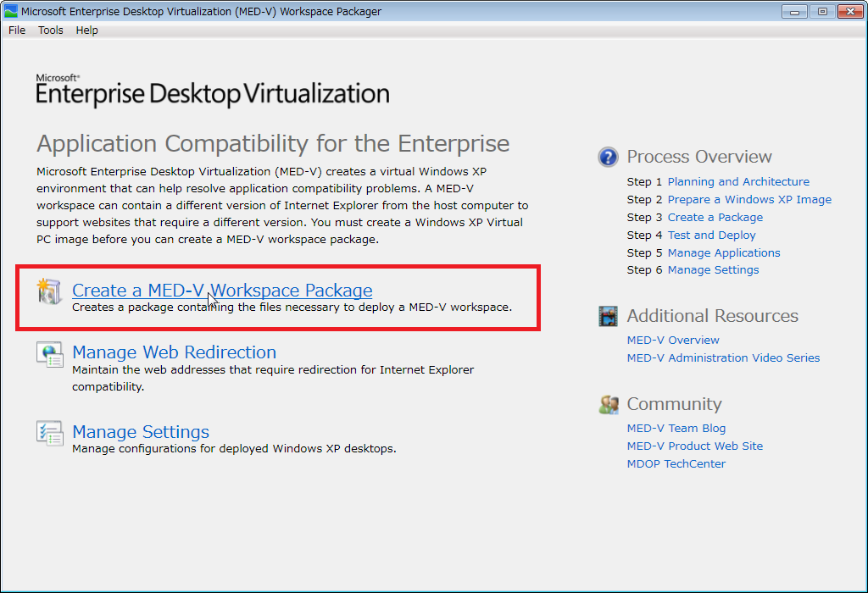868x593 pixels.
Task: Open Create a MED-V Workspace Package link
Action: point(222,290)
